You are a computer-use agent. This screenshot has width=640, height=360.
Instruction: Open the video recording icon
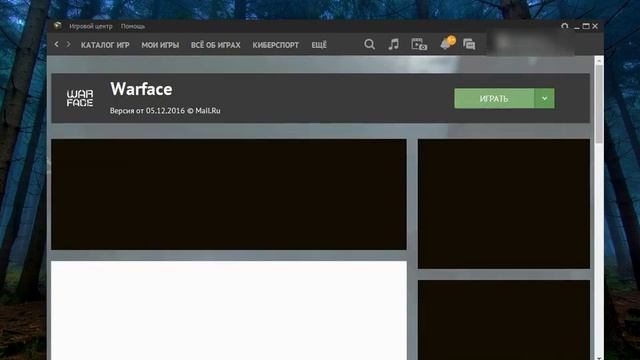[x=419, y=44]
